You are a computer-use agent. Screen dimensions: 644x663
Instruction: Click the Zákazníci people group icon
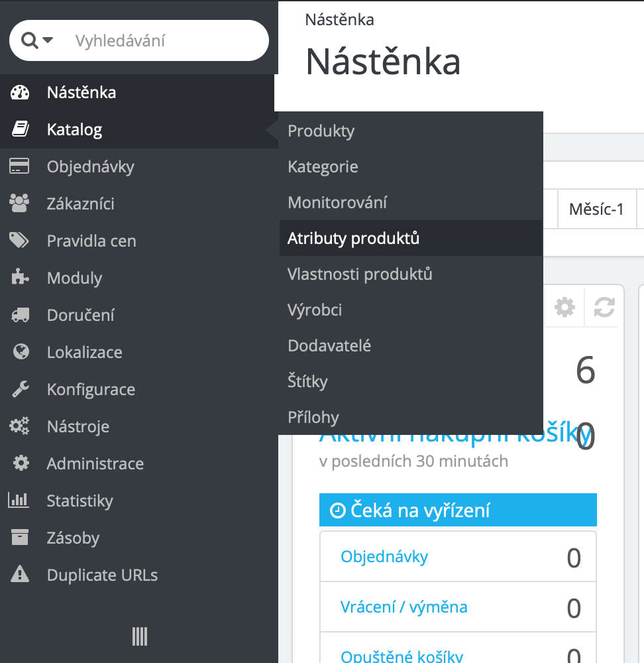pyautogui.click(x=20, y=204)
